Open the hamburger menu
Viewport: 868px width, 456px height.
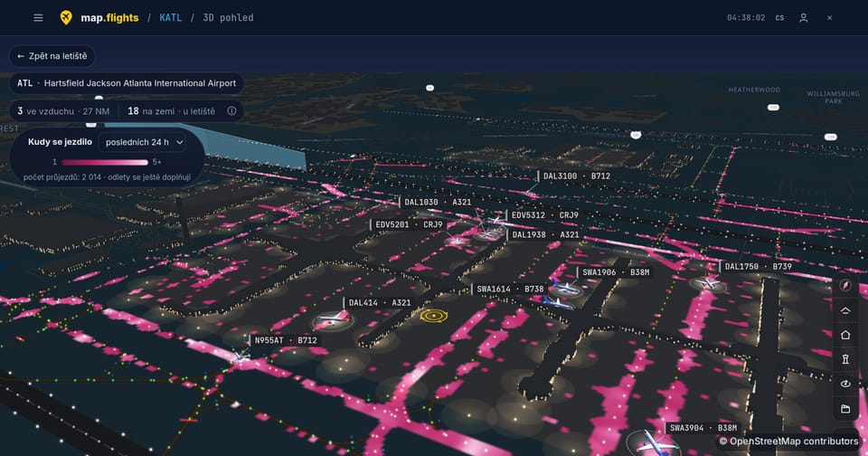click(38, 18)
